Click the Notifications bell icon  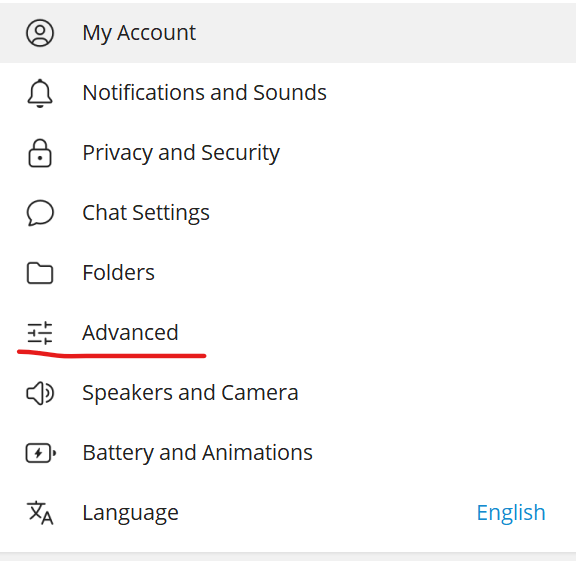click(40, 93)
